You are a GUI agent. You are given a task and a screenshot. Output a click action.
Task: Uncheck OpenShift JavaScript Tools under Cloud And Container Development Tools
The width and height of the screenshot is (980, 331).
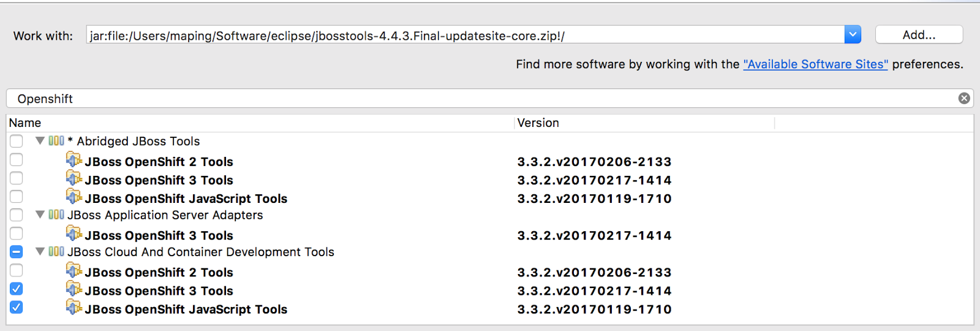17,307
